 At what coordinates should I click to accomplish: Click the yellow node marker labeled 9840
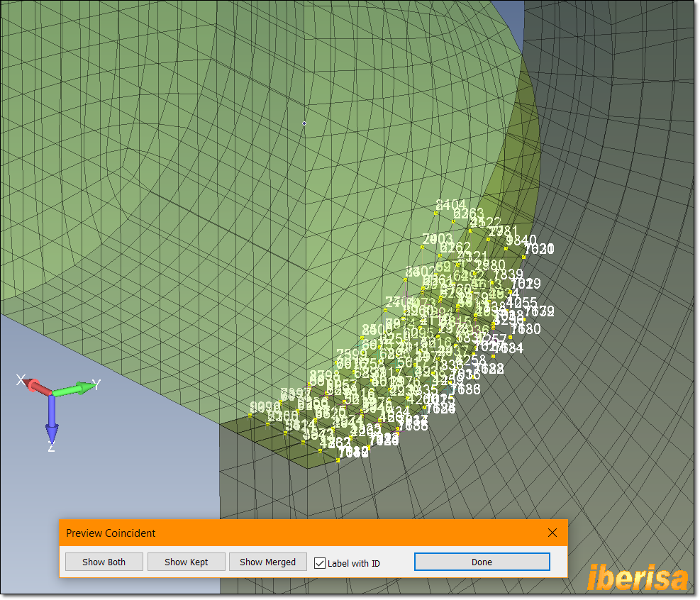506,248
